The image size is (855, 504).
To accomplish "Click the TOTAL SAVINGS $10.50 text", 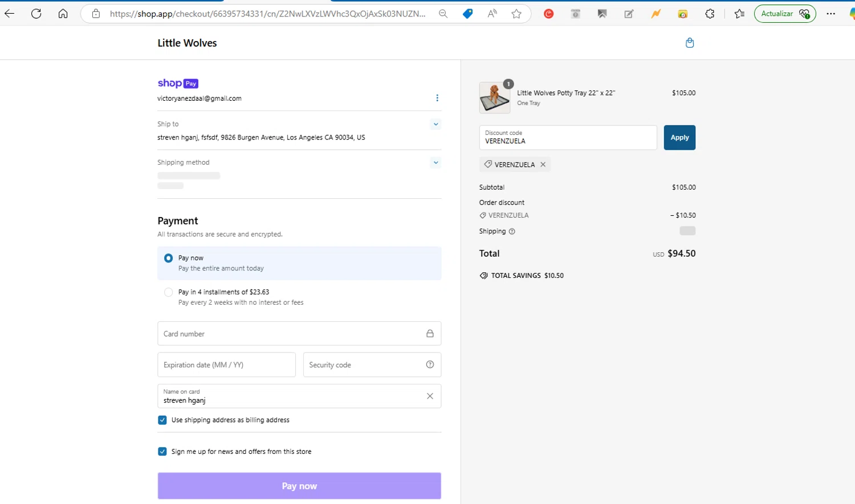I will 527,276.
